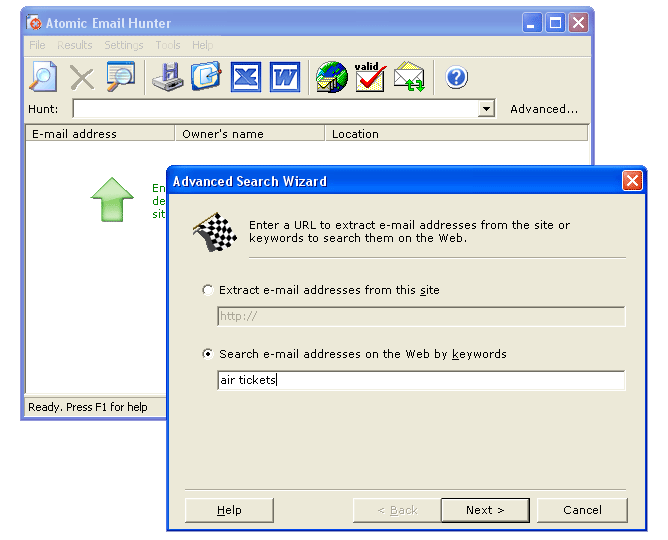
Task: Open the Settings menu
Action: [x=124, y=45]
